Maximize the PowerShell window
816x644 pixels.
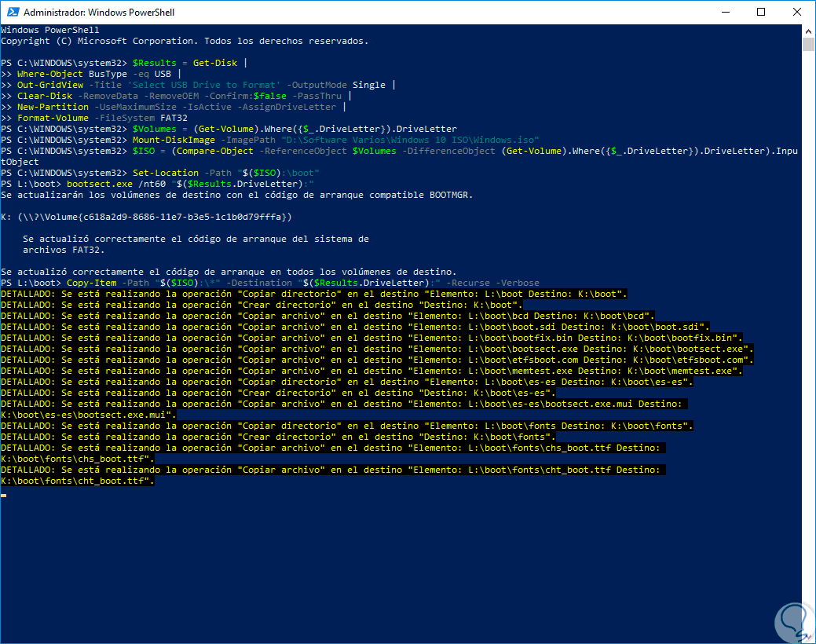coord(761,12)
